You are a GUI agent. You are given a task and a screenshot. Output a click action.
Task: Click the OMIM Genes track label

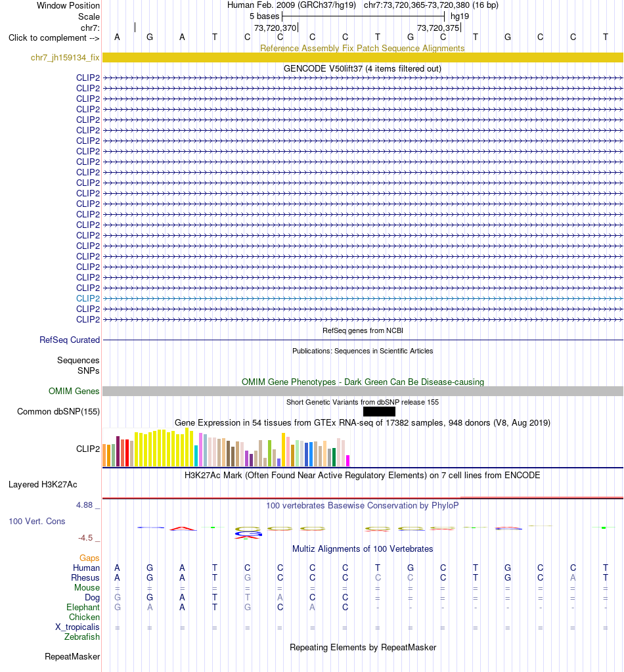click(x=74, y=391)
